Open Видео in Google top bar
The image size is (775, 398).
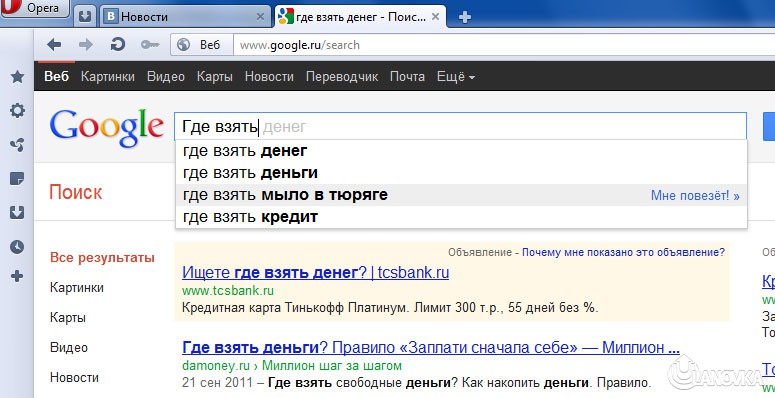(x=166, y=77)
